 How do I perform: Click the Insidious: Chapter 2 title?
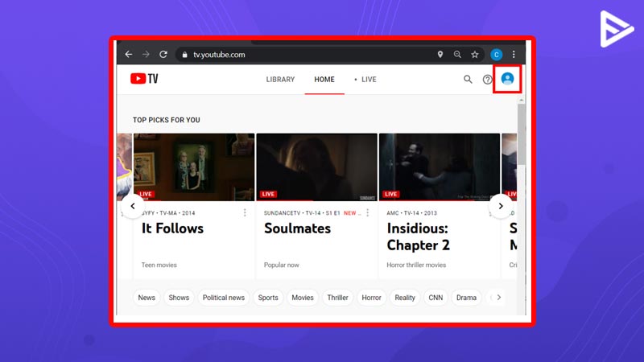(x=418, y=237)
